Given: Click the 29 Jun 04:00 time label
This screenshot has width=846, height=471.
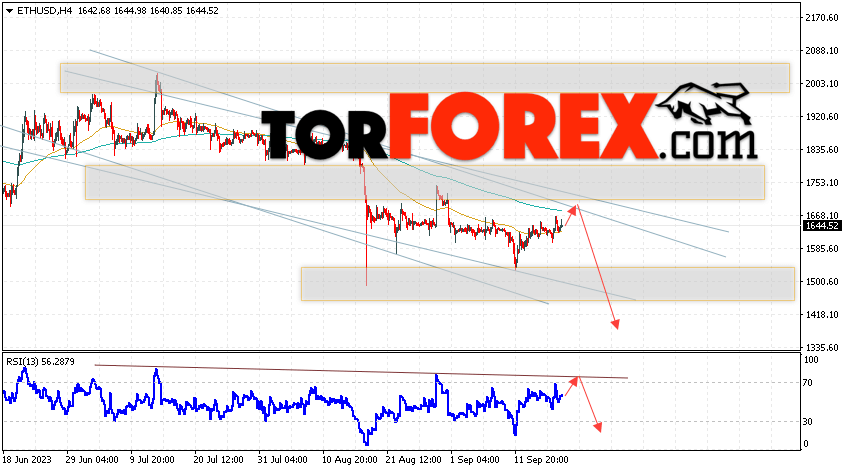Looking at the screenshot, I should point(92,460).
